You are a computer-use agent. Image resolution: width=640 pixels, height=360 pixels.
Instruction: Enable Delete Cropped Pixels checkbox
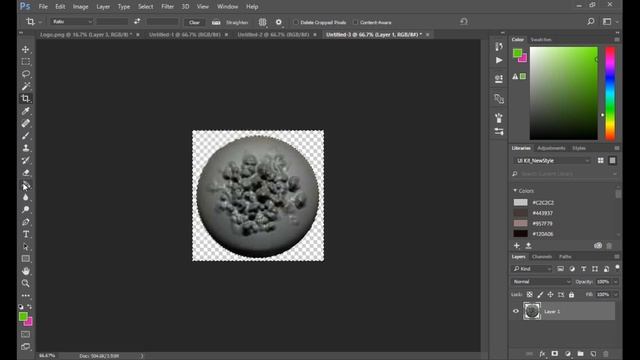(296, 22)
